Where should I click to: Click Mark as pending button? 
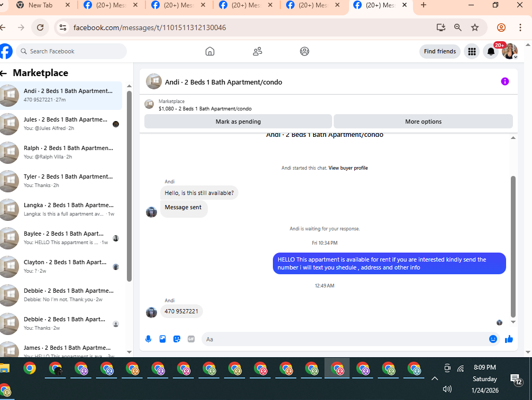click(x=238, y=122)
